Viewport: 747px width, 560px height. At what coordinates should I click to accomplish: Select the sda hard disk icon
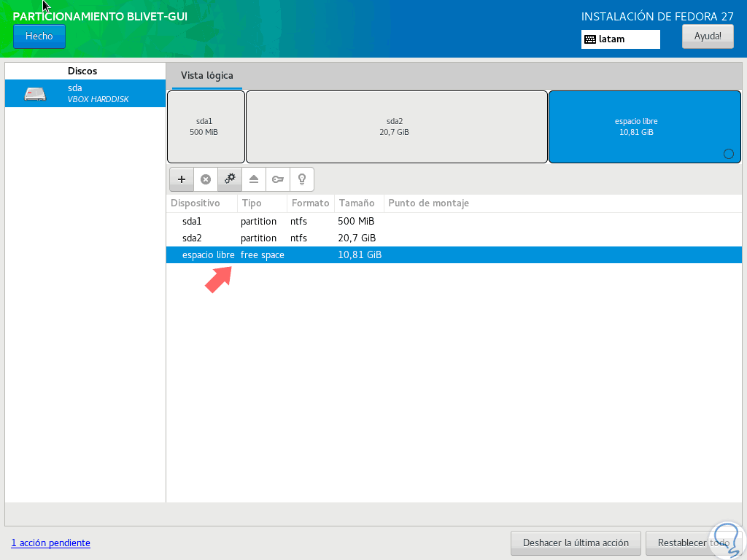35,94
